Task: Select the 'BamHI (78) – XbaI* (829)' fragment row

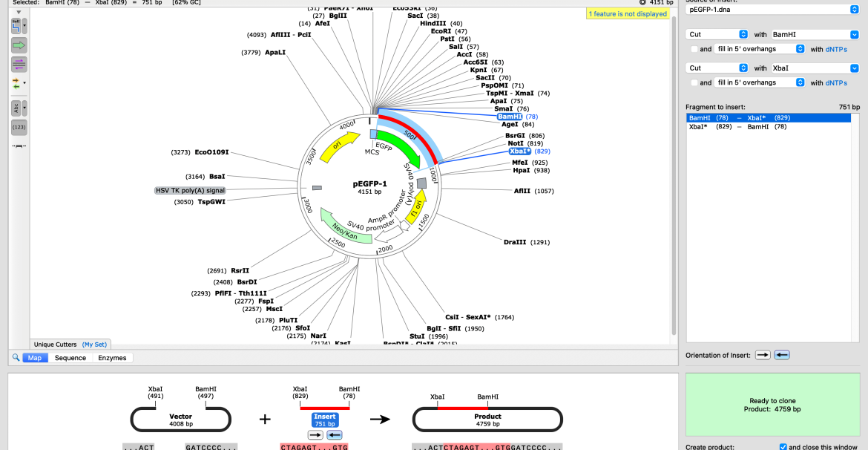Action: tap(769, 118)
